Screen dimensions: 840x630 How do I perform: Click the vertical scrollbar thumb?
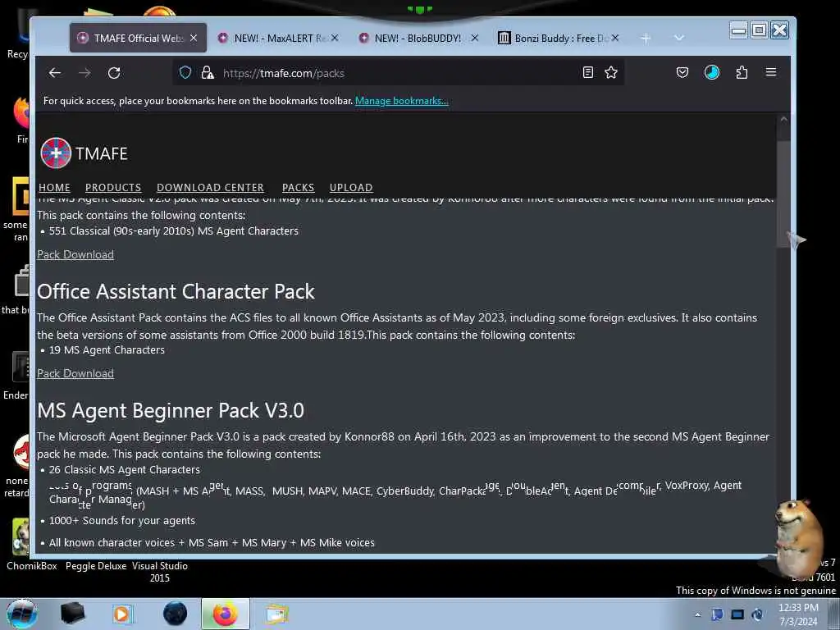pyautogui.click(x=783, y=194)
